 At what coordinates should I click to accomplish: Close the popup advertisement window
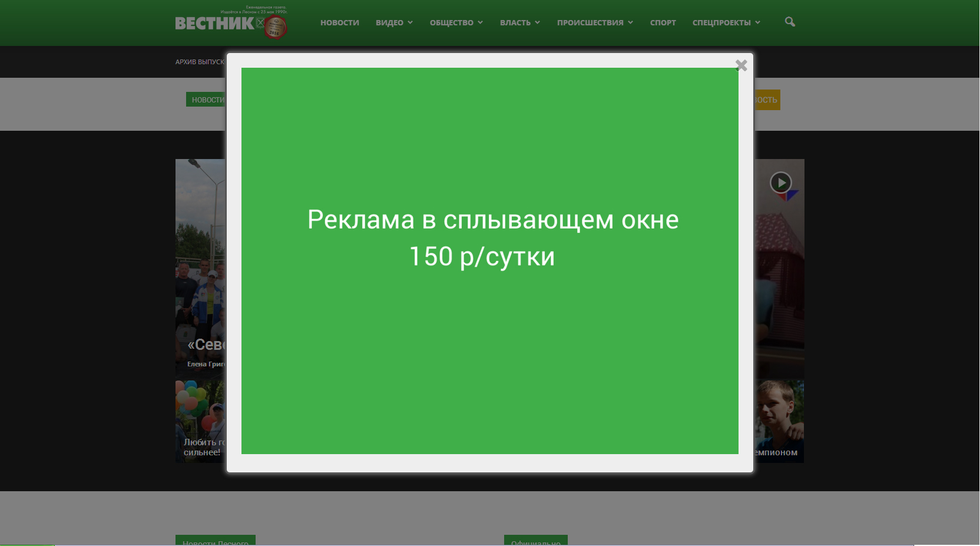point(741,65)
